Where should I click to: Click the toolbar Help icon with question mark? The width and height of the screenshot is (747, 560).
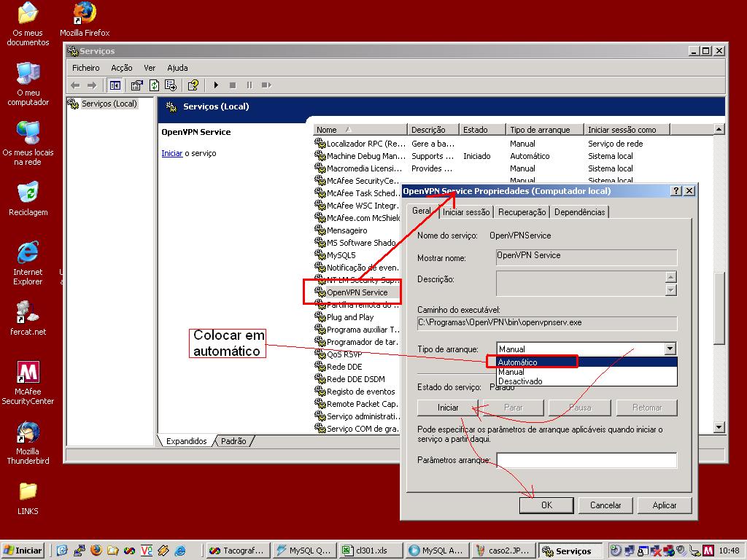193,85
